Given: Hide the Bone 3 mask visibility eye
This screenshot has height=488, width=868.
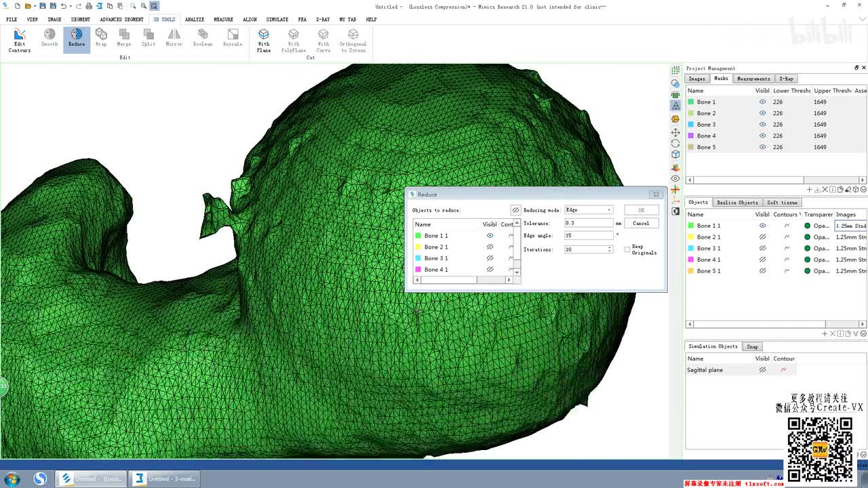Looking at the screenshot, I should click(x=762, y=125).
